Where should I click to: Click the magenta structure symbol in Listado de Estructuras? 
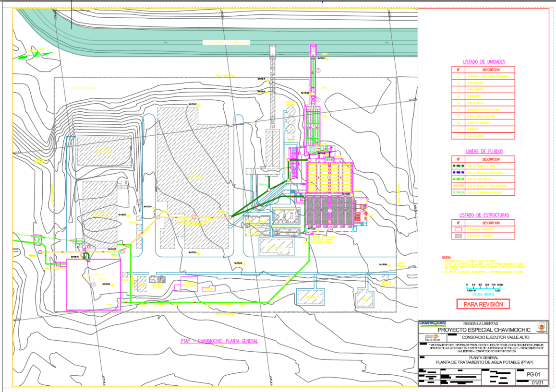tap(458, 230)
